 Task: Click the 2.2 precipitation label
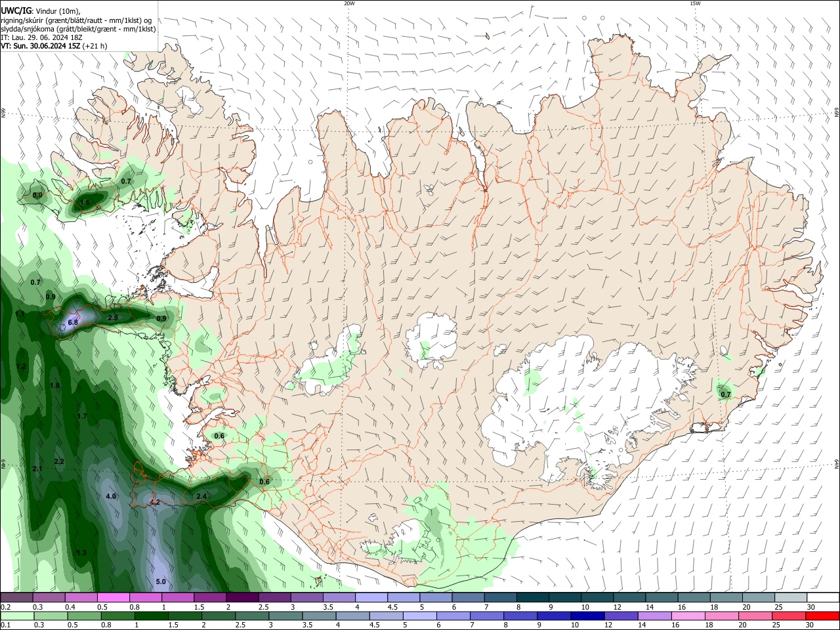pos(59,461)
